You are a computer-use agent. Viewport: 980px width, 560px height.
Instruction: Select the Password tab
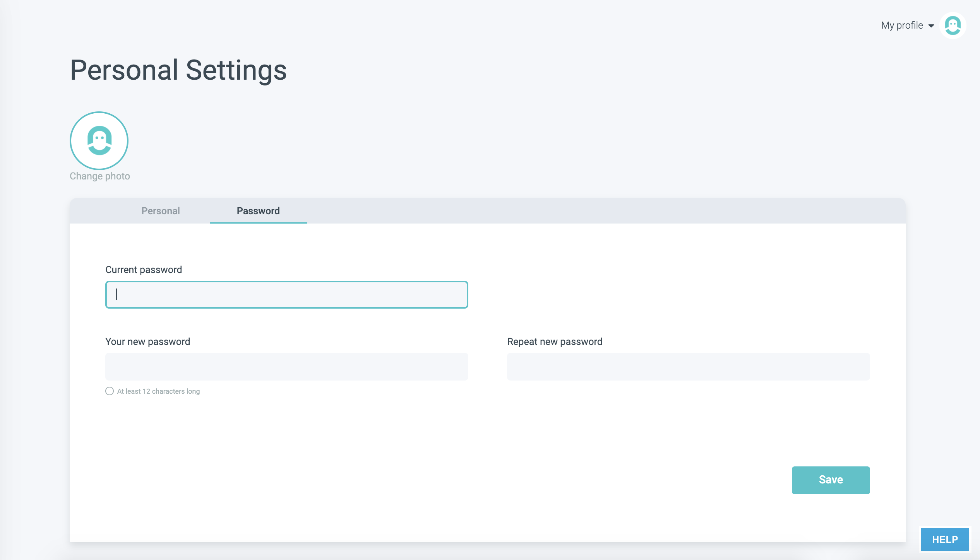[258, 211]
